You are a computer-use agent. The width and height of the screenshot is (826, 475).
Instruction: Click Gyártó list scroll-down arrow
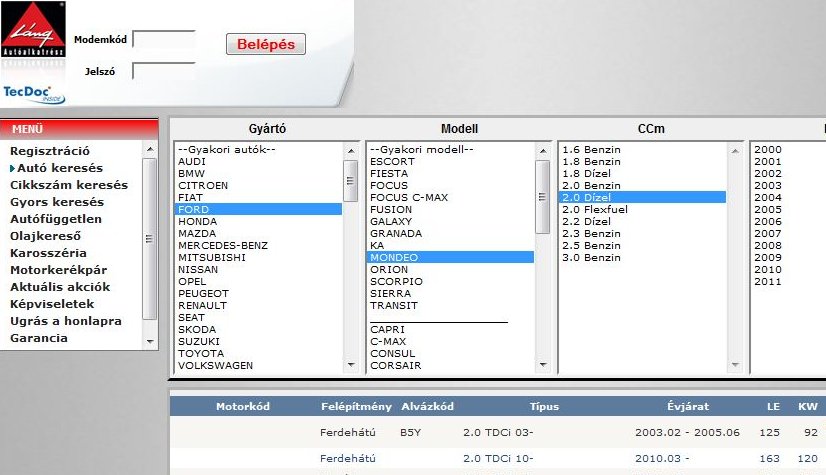click(x=351, y=365)
